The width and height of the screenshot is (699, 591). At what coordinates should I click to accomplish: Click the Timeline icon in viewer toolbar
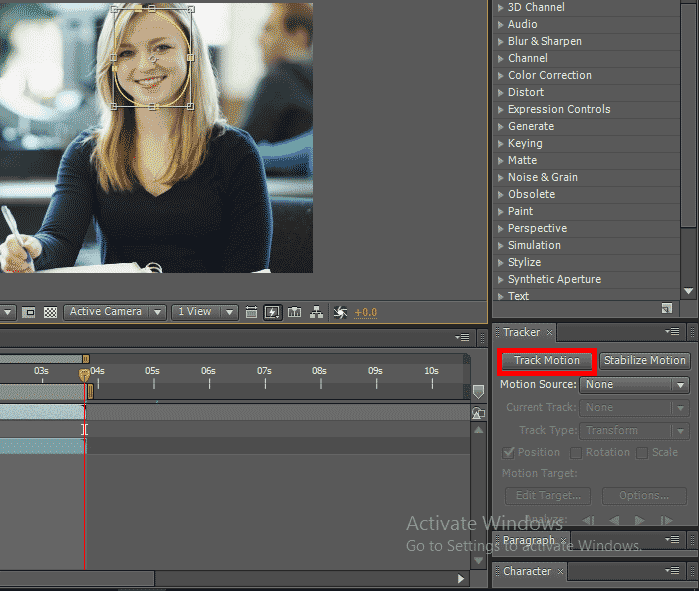coord(294,312)
